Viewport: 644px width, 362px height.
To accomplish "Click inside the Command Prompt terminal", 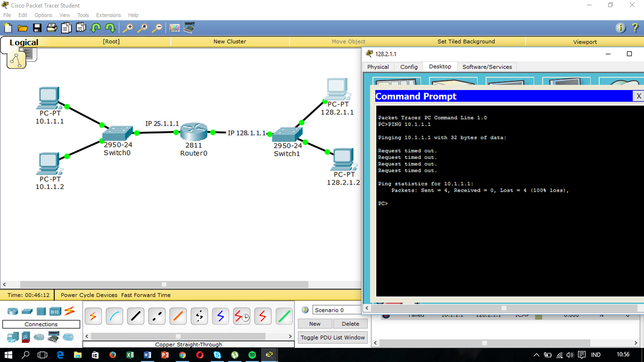I will [x=510, y=201].
